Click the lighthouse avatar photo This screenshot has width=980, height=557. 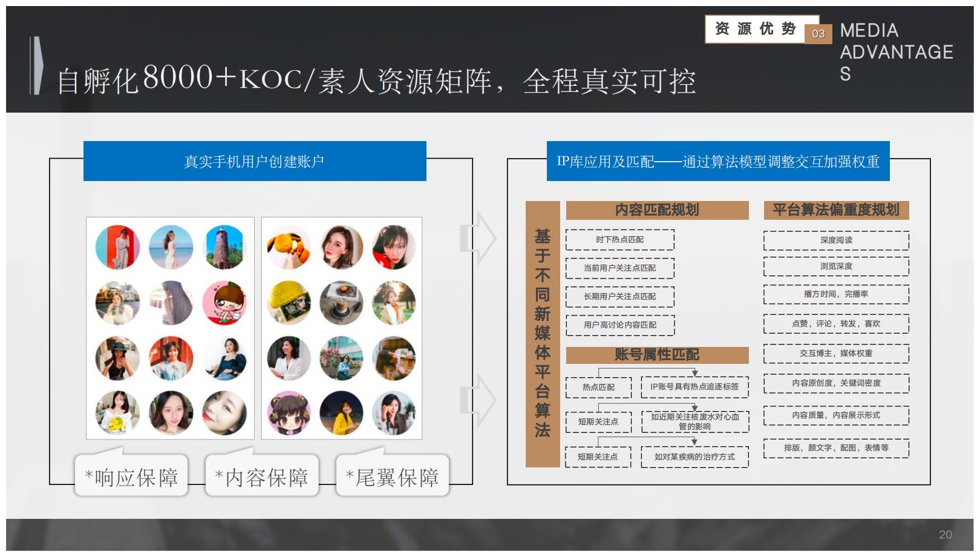tap(224, 247)
